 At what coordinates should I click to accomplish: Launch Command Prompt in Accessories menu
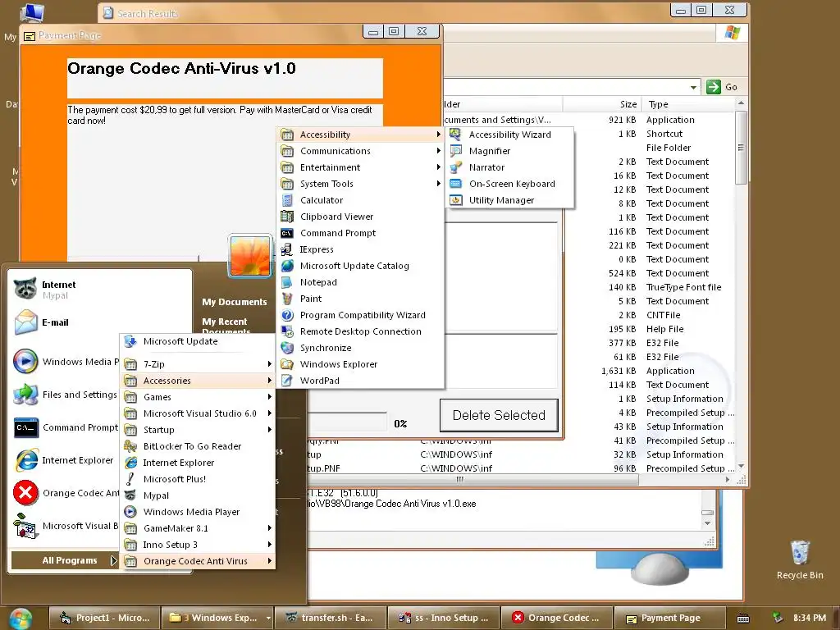tap(361, 233)
